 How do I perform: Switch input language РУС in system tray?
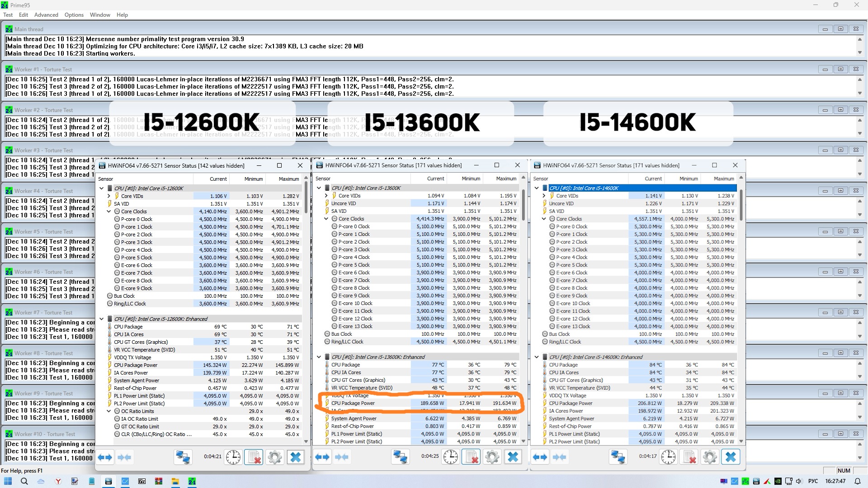coord(813,481)
